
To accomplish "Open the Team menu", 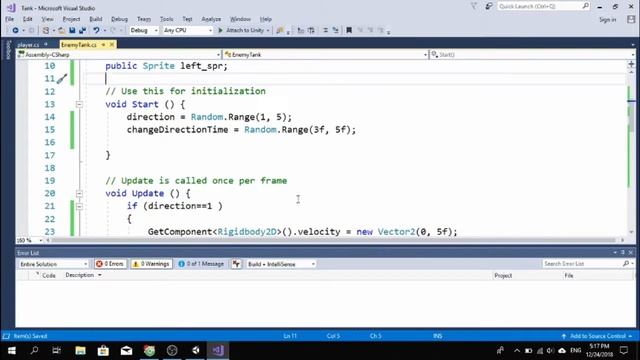I will (144, 19).
